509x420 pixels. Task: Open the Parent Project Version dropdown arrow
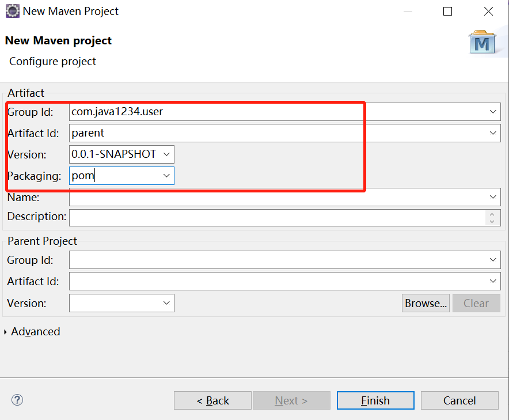[166, 303]
